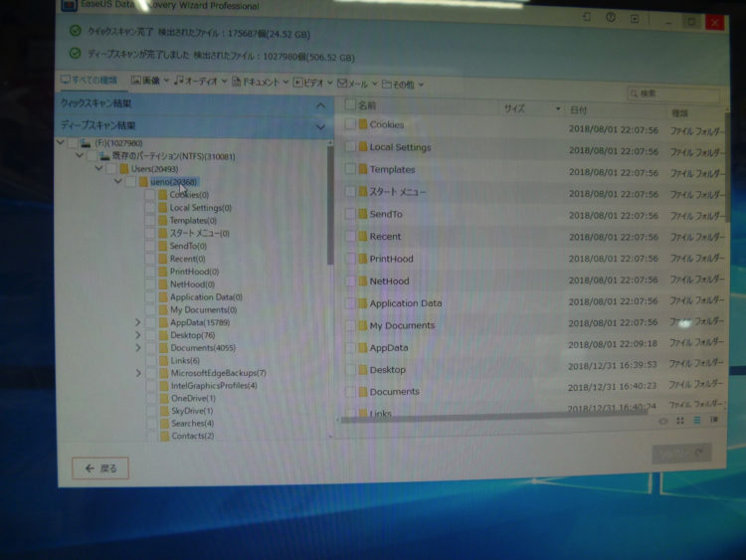Open the Images (画像) filter icon
The height and width of the screenshot is (560, 746).
(x=135, y=81)
